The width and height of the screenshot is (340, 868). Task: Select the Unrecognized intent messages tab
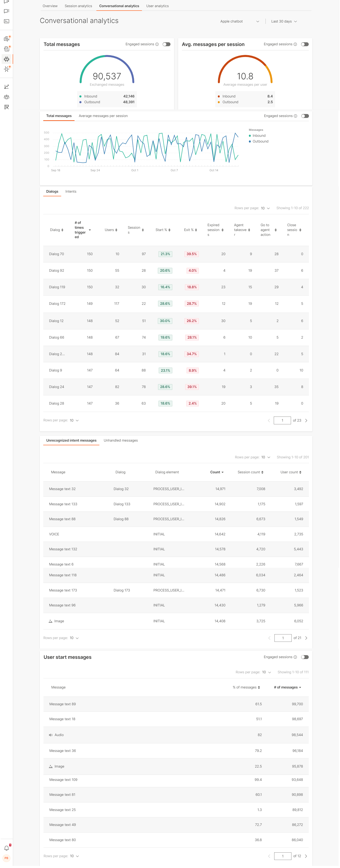pyautogui.click(x=71, y=441)
